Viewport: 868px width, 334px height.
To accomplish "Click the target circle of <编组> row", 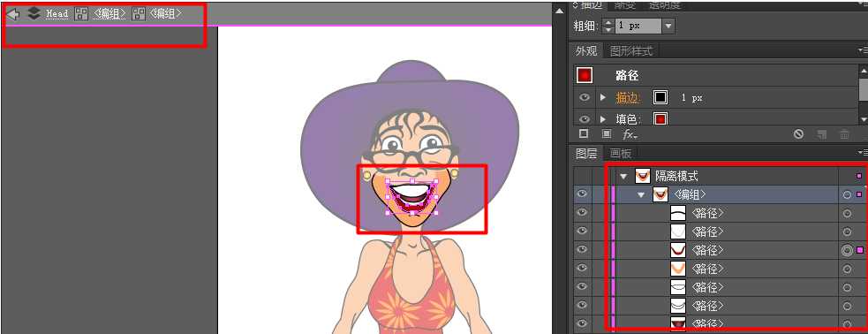I will click(x=847, y=195).
